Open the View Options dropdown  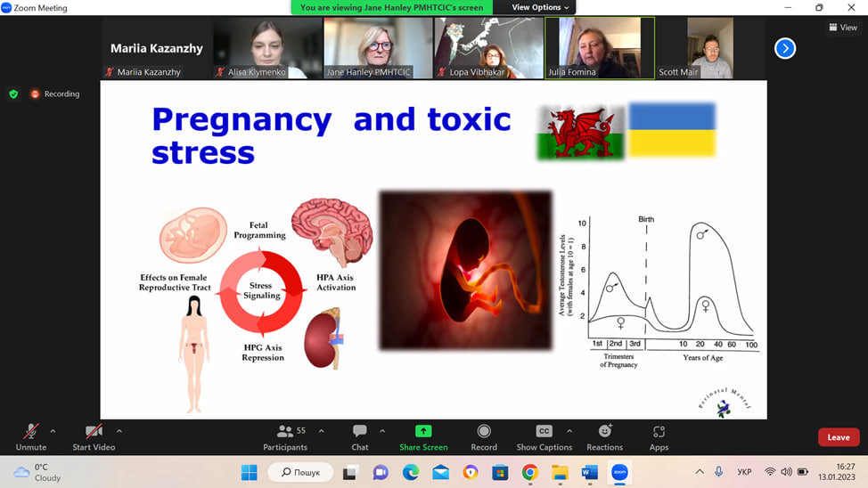(x=540, y=7)
